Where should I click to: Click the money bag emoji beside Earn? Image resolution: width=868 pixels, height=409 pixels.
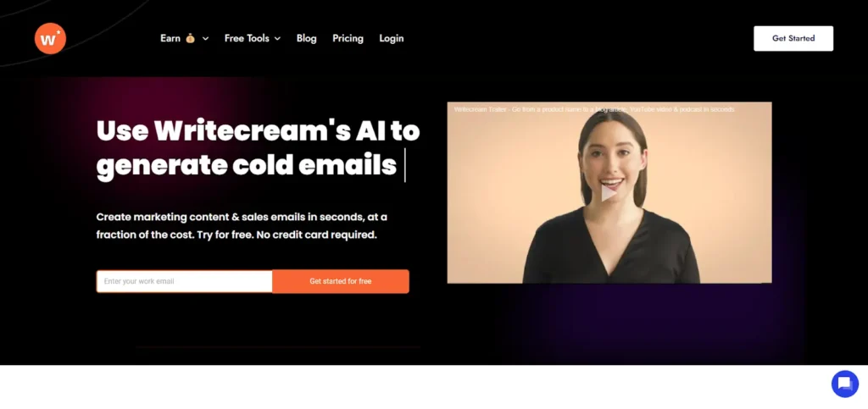[x=191, y=38]
